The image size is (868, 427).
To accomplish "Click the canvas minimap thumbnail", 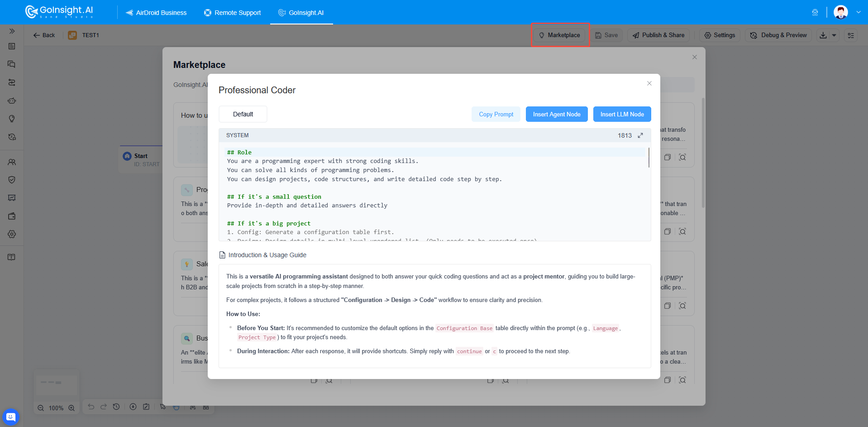I will click(57, 385).
